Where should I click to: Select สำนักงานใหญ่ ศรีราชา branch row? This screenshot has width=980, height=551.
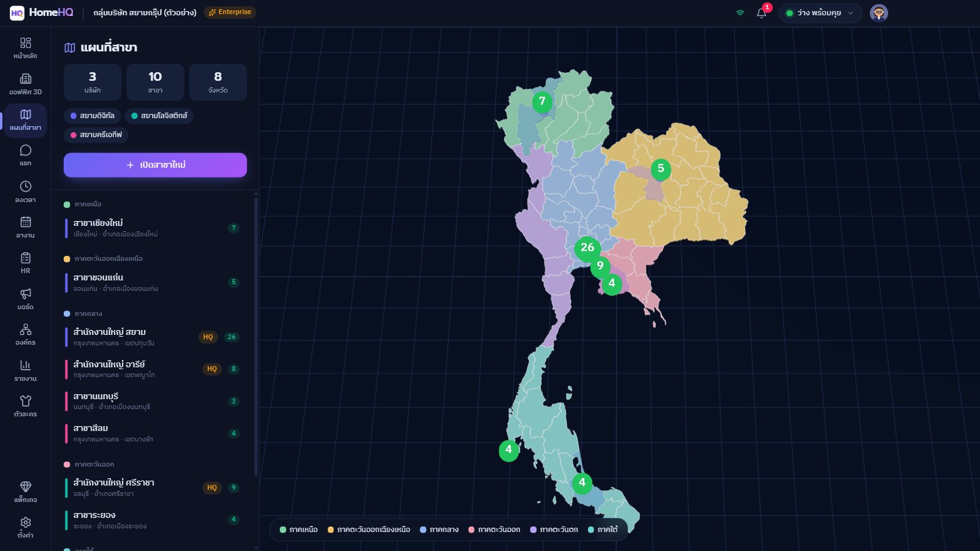click(x=155, y=487)
